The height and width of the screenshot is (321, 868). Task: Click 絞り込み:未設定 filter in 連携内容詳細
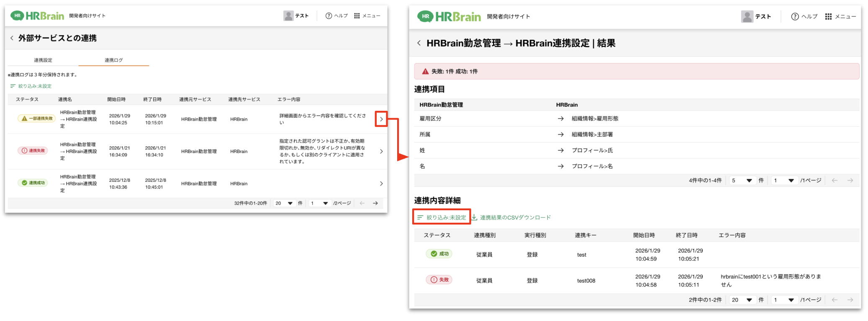coord(442,217)
